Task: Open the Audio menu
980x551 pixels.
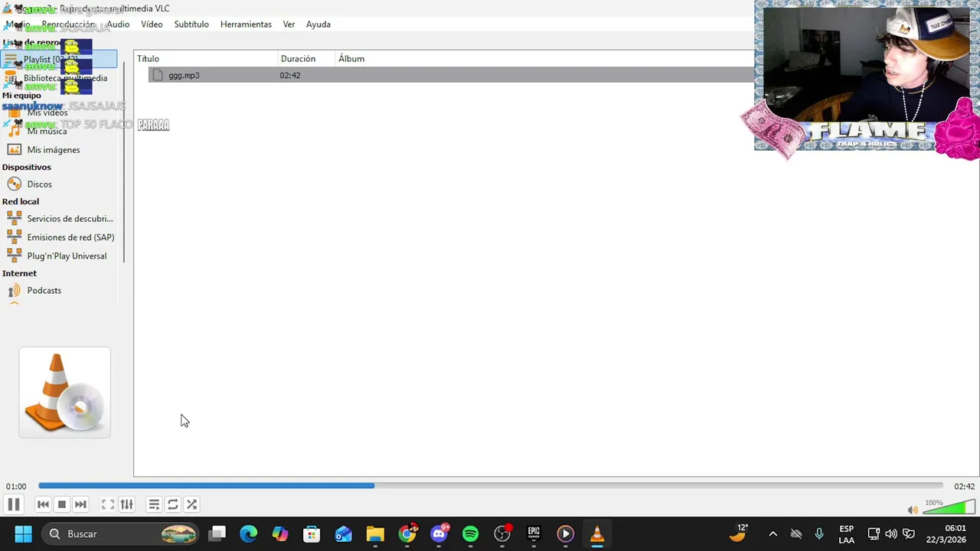Action: click(118, 24)
